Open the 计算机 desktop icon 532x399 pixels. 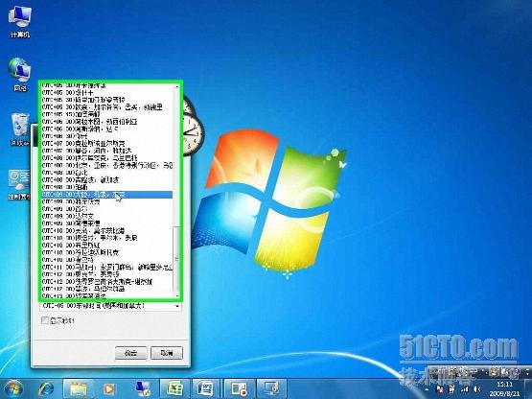pos(20,21)
